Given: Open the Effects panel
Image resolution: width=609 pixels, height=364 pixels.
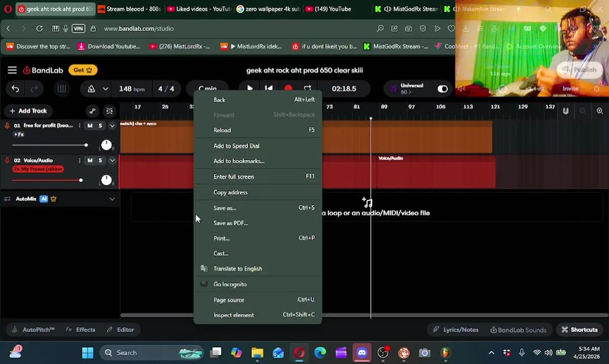Looking at the screenshot, I should point(80,330).
